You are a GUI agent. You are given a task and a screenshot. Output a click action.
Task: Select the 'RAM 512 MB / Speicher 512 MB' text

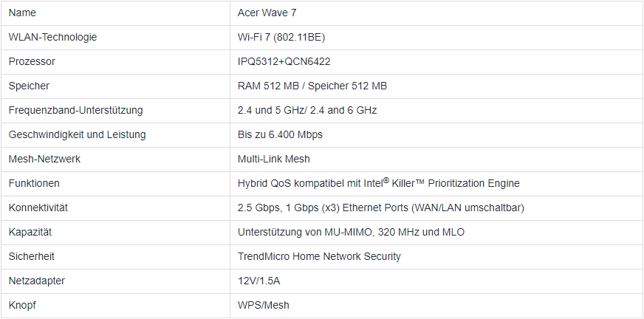coord(312,86)
